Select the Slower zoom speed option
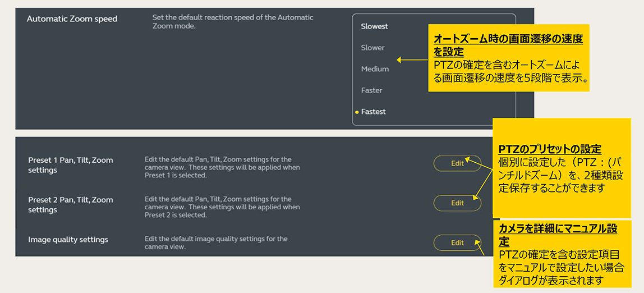The height and width of the screenshot is (293, 644). coord(372,48)
